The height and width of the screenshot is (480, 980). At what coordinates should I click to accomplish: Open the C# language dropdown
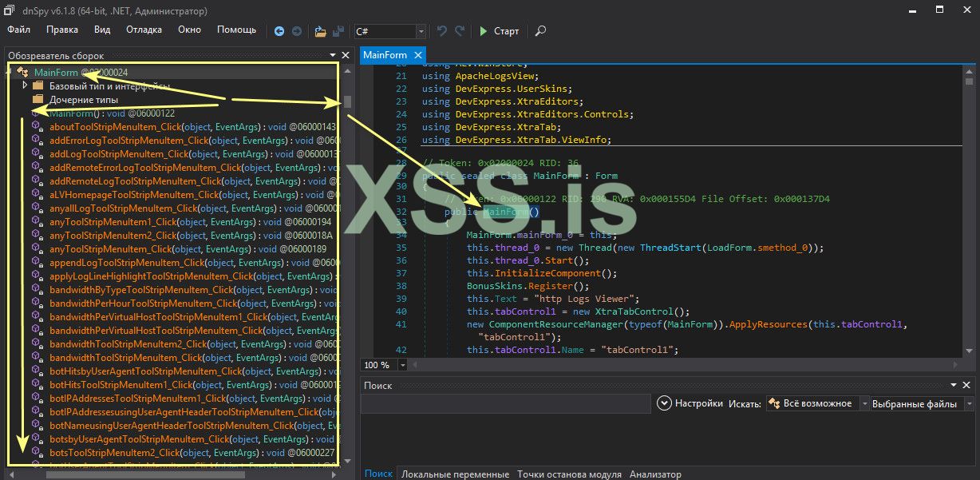pyautogui.click(x=421, y=31)
